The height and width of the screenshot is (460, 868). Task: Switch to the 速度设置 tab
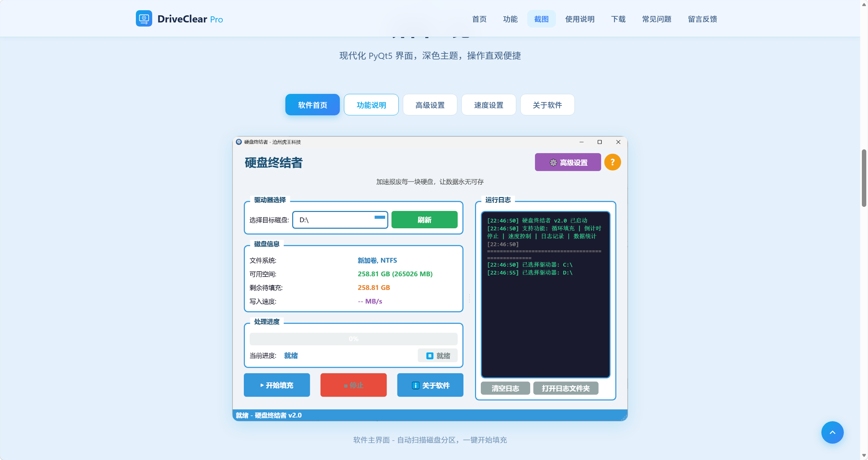click(489, 105)
